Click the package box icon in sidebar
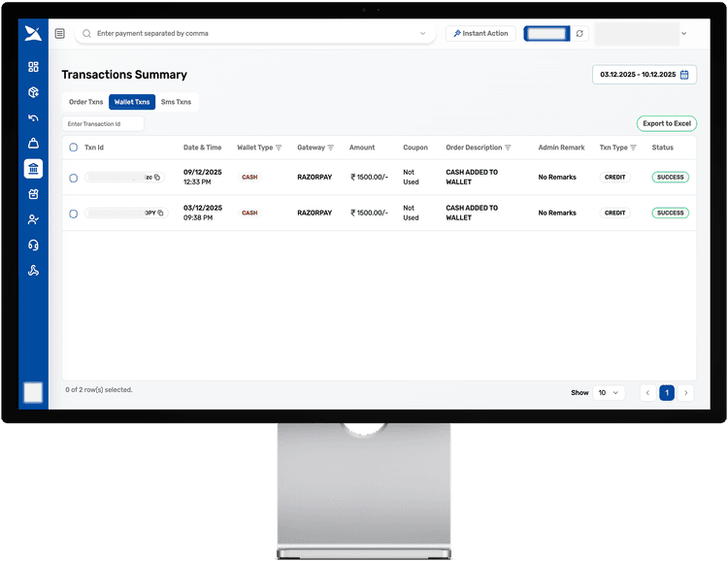Viewport: 728px width, 561px height. (x=33, y=92)
